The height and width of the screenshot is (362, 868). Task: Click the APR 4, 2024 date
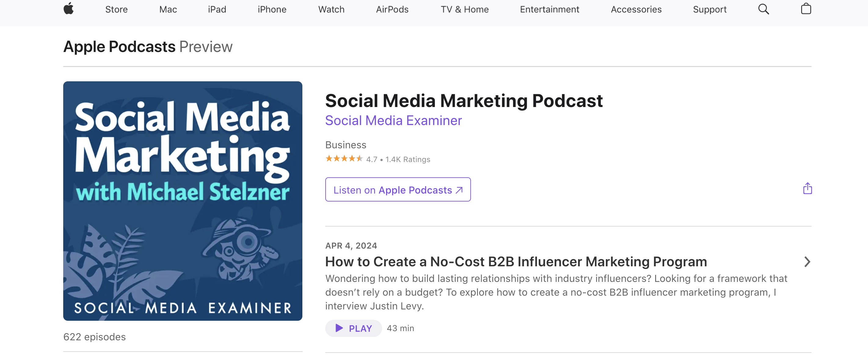pyautogui.click(x=351, y=246)
